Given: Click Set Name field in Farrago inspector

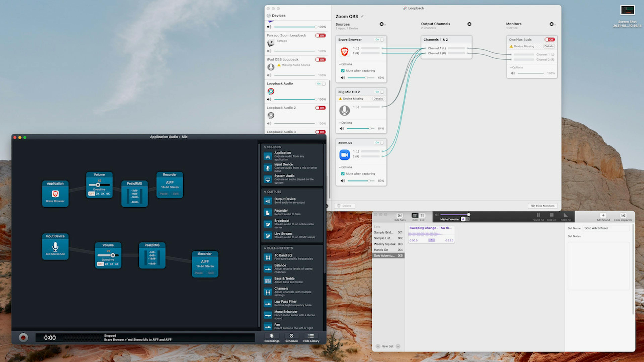Looking at the screenshot, I should coord(606,228).
